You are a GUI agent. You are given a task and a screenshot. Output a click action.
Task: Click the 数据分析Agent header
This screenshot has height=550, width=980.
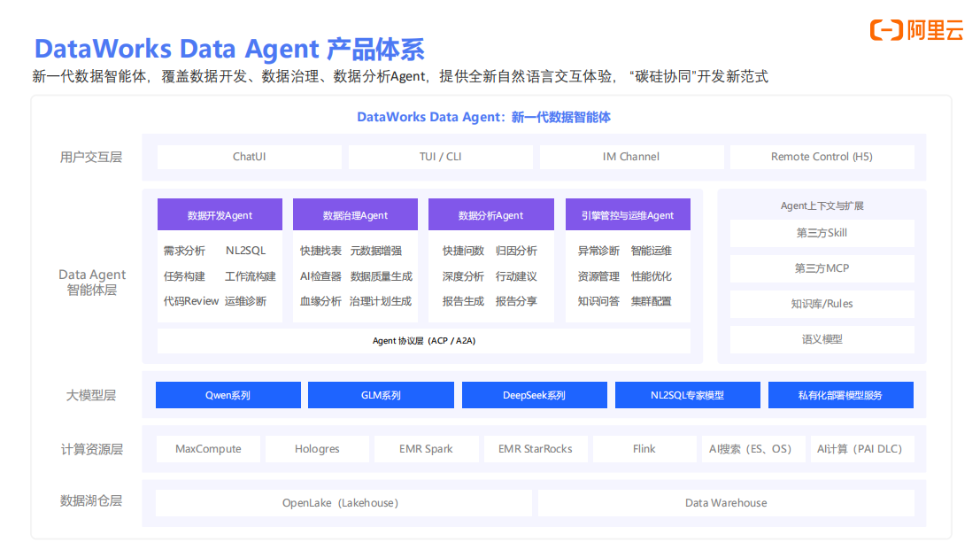click(x=491, y=215)
